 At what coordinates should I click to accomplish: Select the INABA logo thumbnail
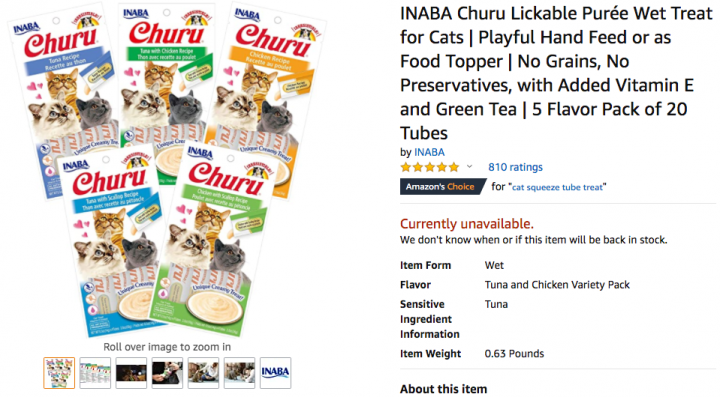click(276, 373)
